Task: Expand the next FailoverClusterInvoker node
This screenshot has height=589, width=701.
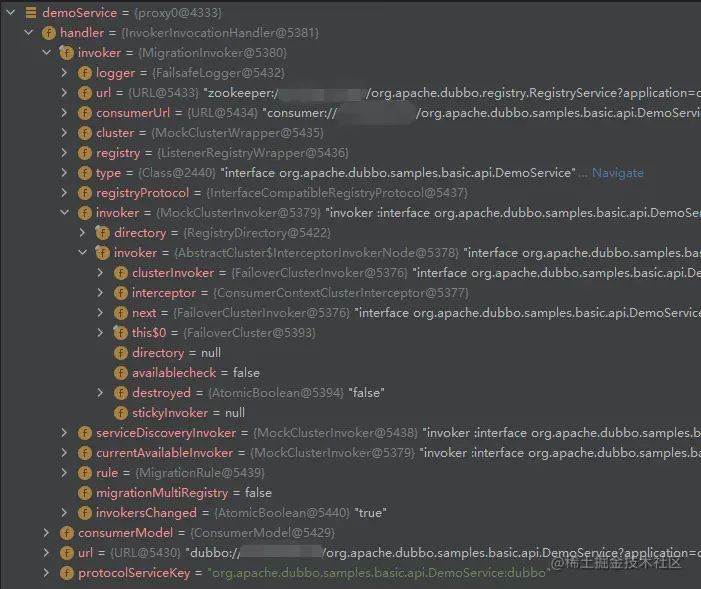Action: click(x=100, y=312)
